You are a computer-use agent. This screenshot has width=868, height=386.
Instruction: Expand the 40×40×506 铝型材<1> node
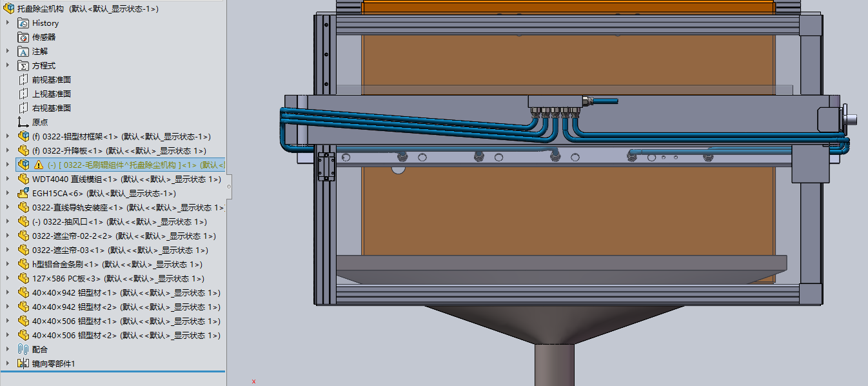[8, 321]
